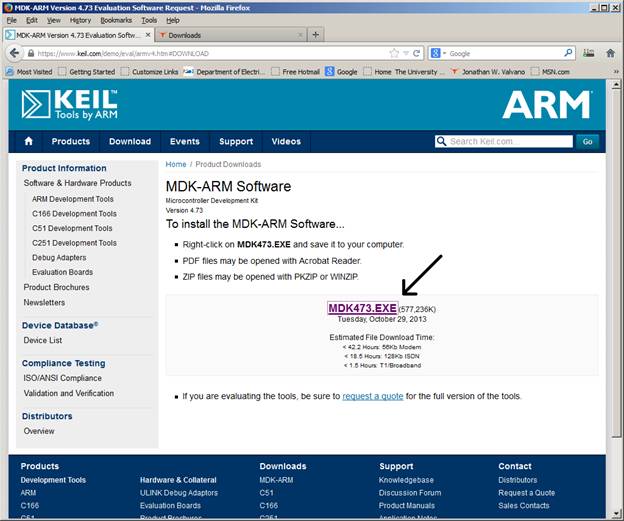Open the Tools menu

(149, 20)
